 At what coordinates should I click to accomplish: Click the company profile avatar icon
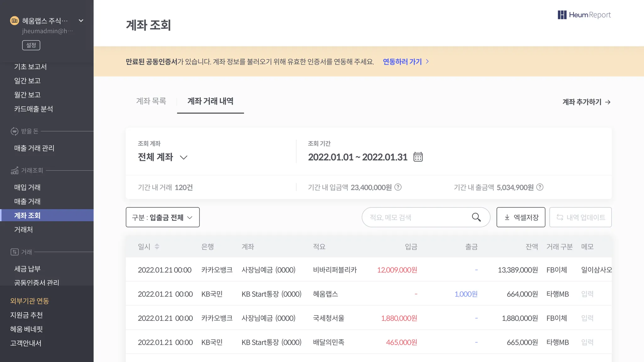tap(14, 21)
